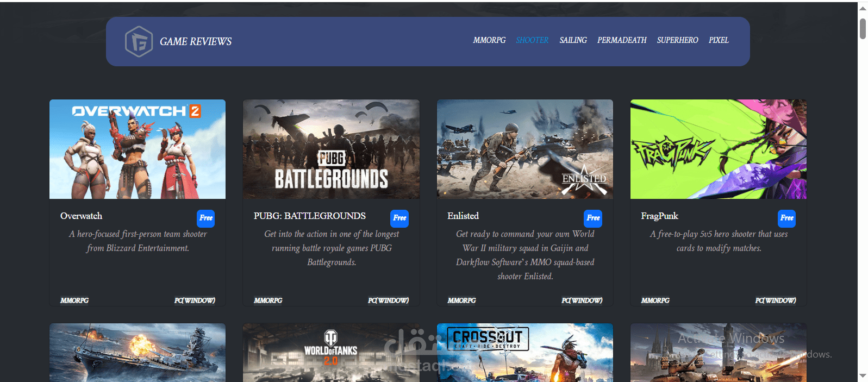Go to the SAILING category
Screen dimensions: 868x382
point(573,40)
